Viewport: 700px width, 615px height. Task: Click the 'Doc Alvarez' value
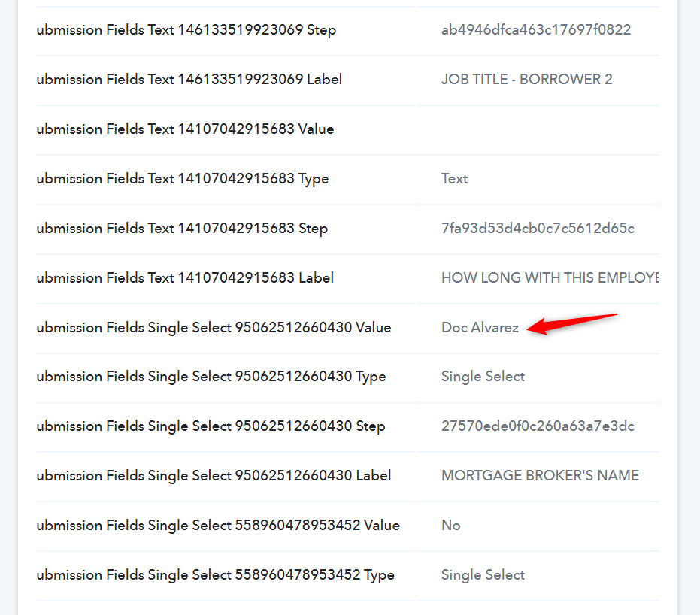pos(480,328)
